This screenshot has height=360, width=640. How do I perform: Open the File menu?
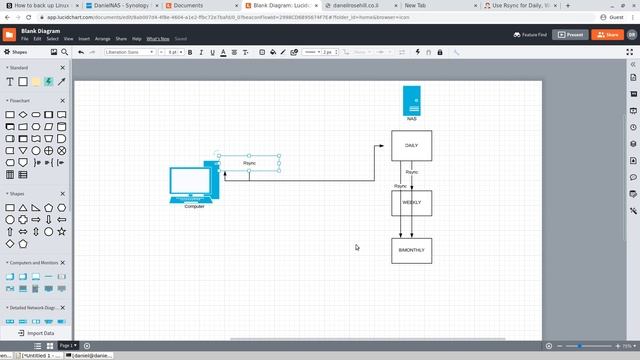coord(24,39)
